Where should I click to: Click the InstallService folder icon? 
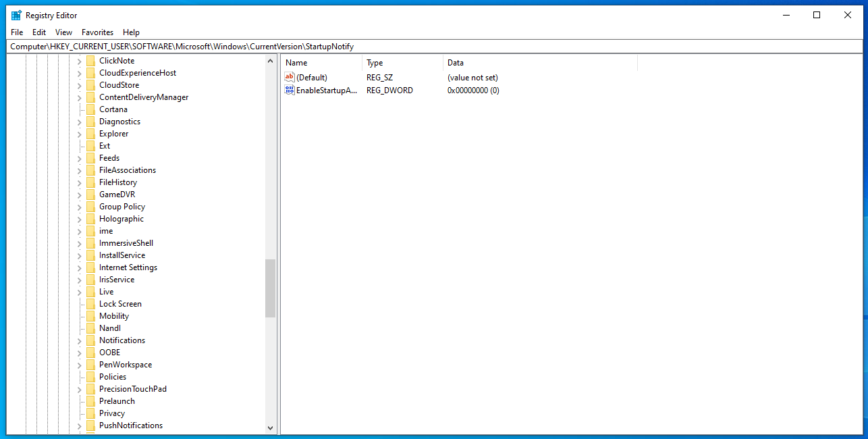(90, 255)
